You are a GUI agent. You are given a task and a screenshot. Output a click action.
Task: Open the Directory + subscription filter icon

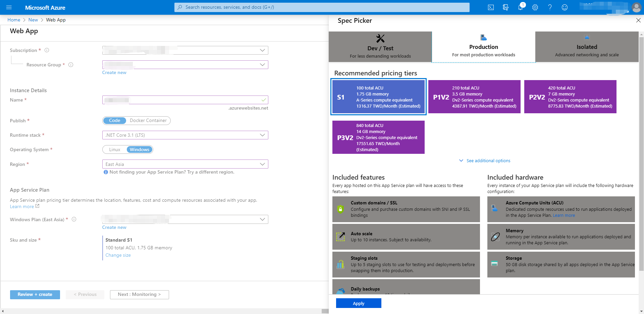[505, 7]
